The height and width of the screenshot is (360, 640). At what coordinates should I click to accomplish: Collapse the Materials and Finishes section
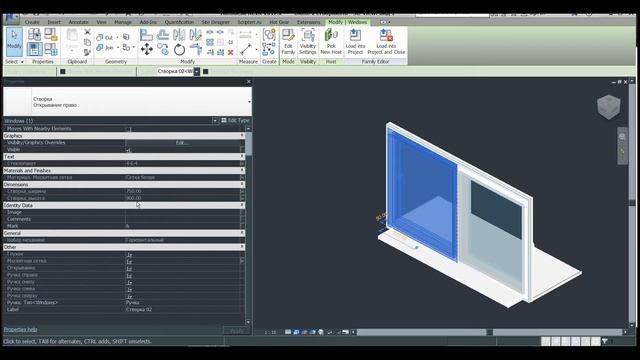pos(242,170)
